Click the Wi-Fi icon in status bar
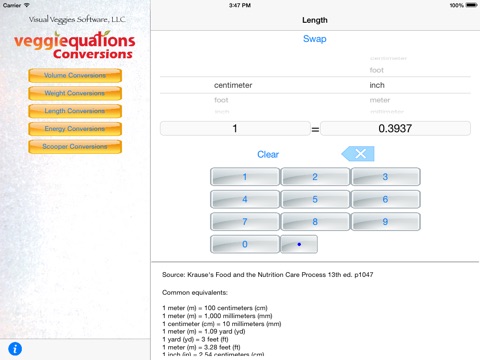Viewport: 480px width, 360px height. coord(27,5)
